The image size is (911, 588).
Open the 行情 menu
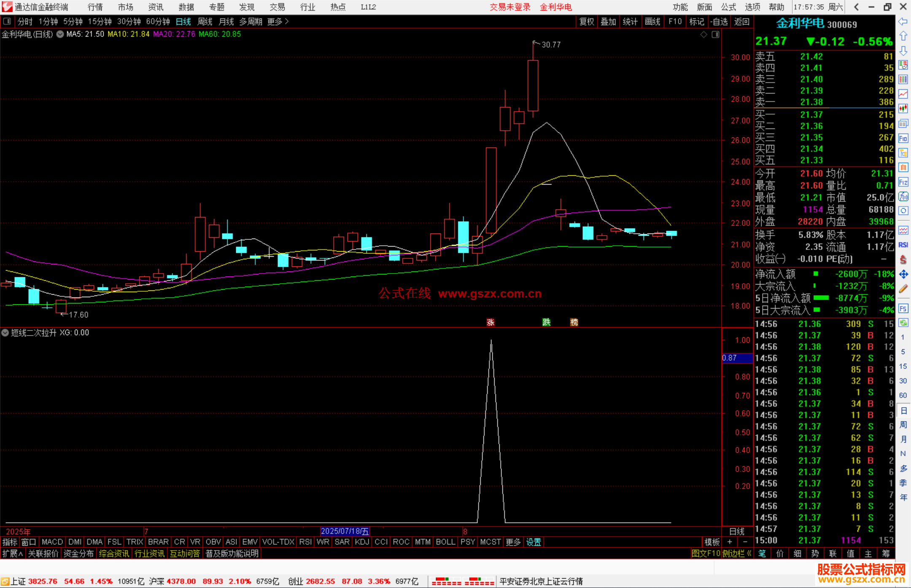pyautogui.click(x=95, y=7)
